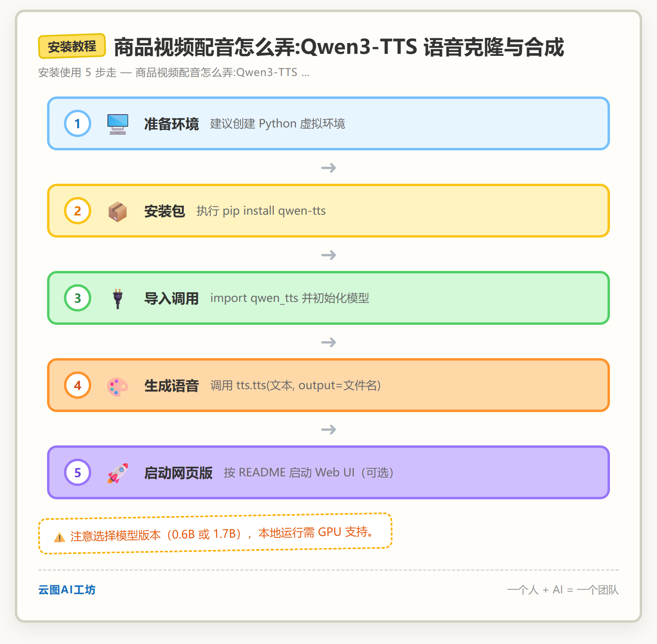657x644 pixels.
Task: Click the paint palette icon beside 生成语音
Action: click(118, 386)
